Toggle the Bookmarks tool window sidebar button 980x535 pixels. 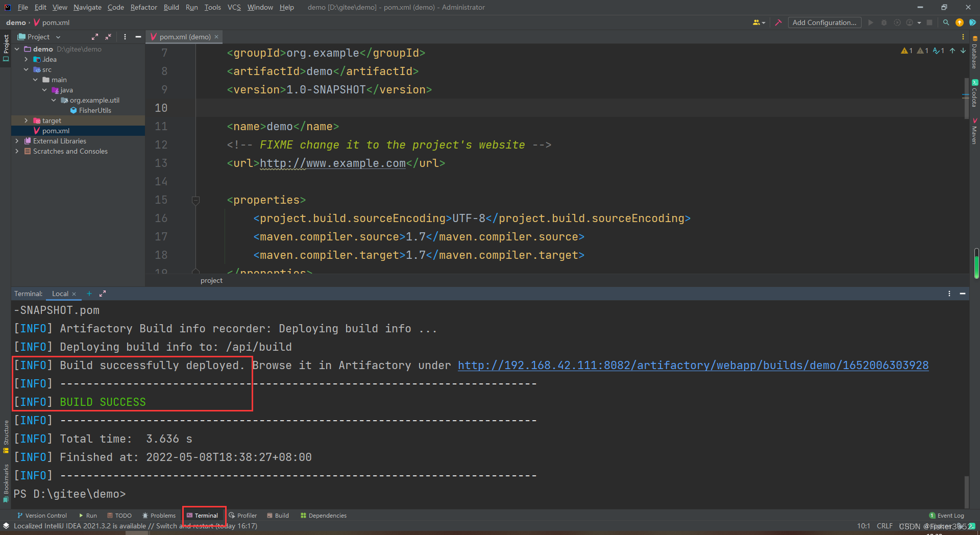6,483
